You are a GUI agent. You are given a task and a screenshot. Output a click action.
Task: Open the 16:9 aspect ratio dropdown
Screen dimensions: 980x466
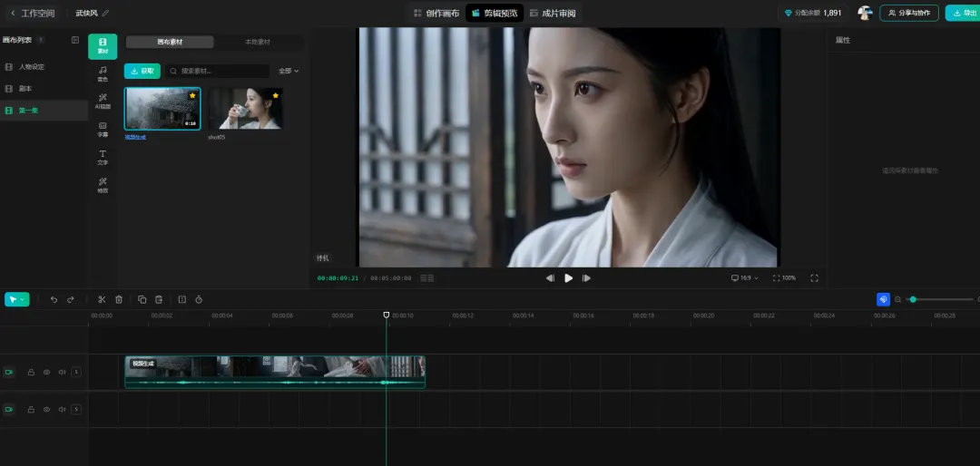click(x=745, y=278)
